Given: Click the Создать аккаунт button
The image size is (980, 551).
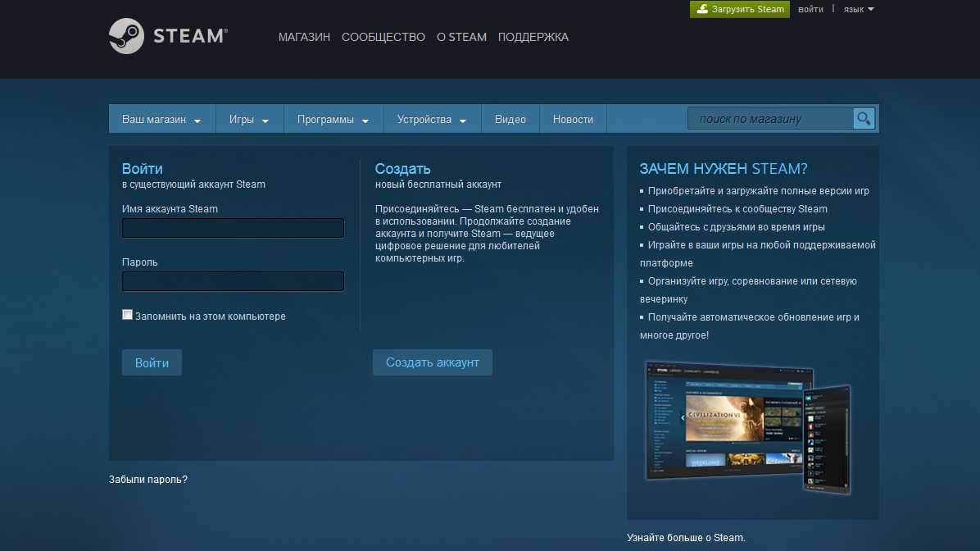Looking at the screenshot, I should [x=433, y=362].
